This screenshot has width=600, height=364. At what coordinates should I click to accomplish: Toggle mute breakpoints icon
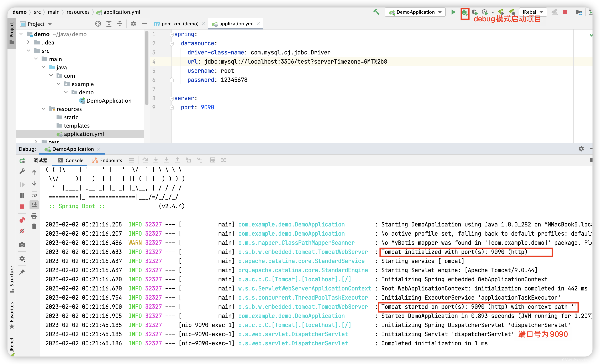click(x=22, y=231)
